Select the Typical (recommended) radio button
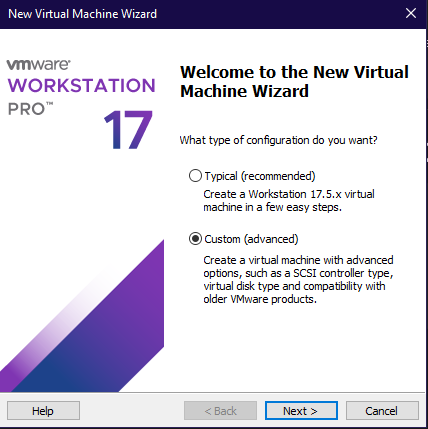The width and height of the screenshot is (428, 429). coord(195,176)
